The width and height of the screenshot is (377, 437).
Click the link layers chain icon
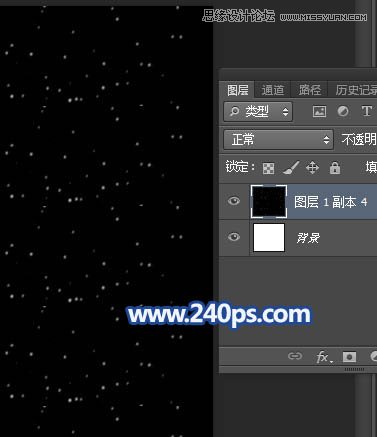(295, 356)
